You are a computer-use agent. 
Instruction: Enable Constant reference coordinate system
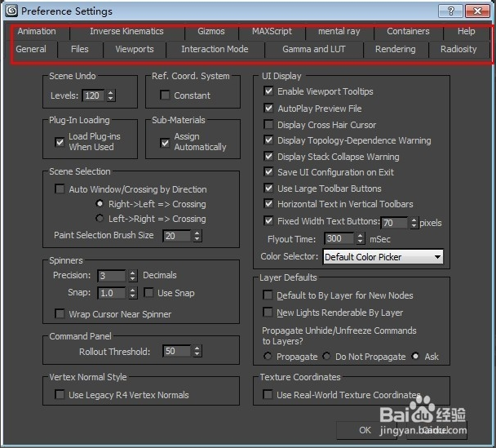(x=165, y=95)
